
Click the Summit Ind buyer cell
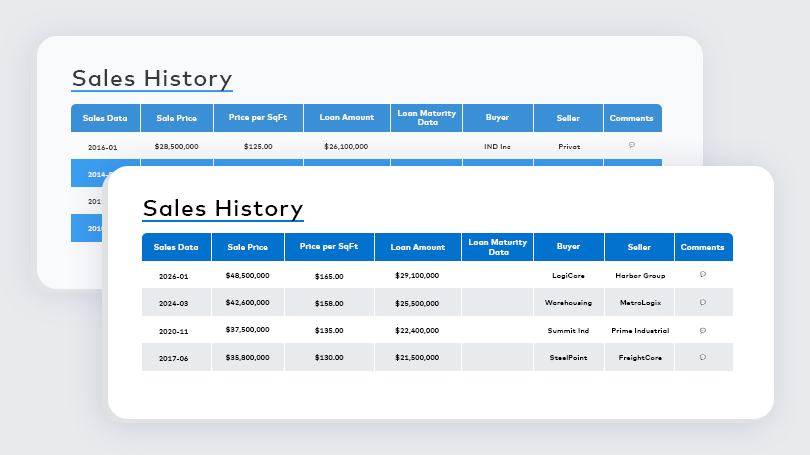(568, 330)
